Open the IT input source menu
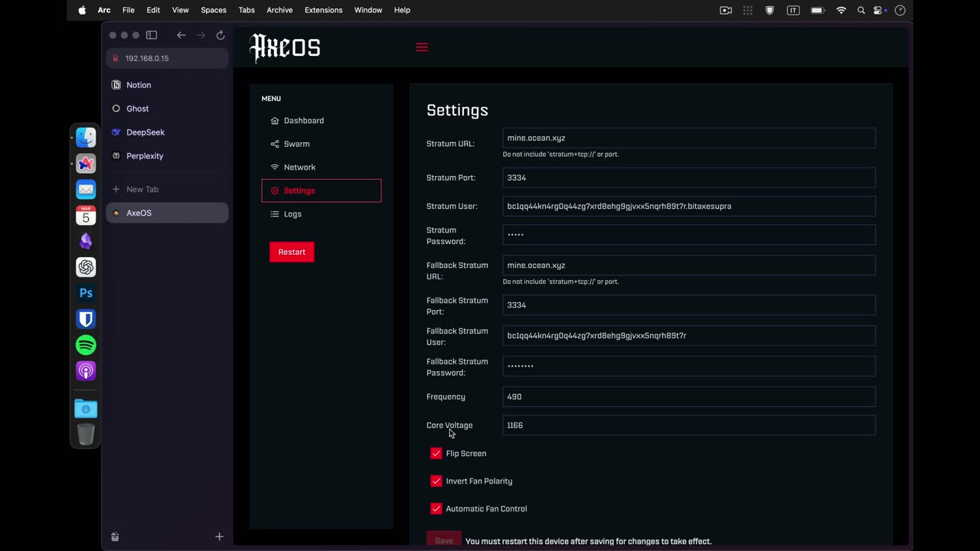The width and height of the screenshot is (980, 551). [x=793, y=10]
